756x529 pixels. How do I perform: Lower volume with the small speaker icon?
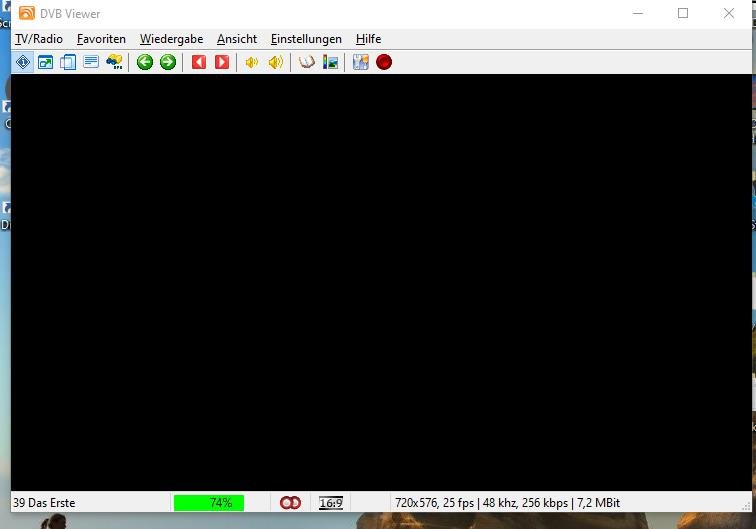pyautogui.click(x=252, y=62)
